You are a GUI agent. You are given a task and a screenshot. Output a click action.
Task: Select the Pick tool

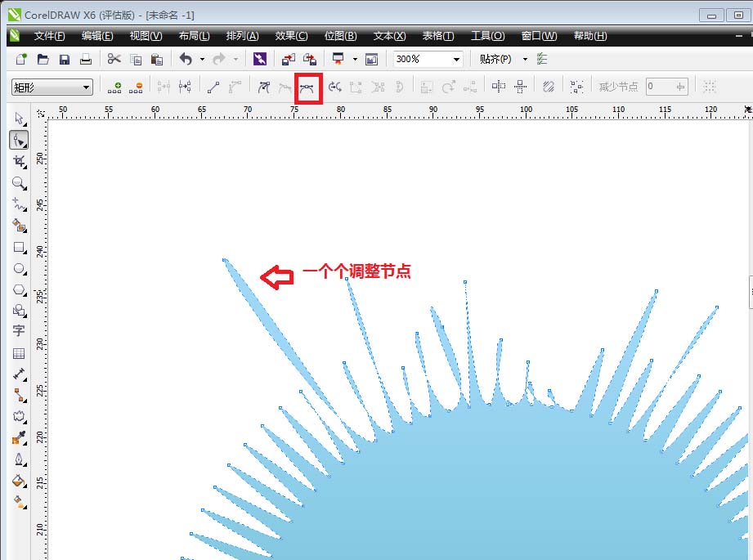coord(19,119)
